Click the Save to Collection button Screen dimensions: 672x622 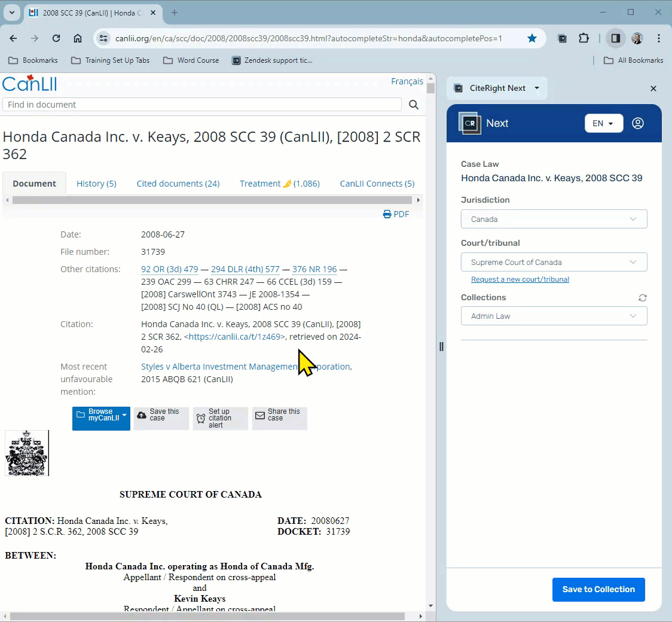tap(598, 590)
